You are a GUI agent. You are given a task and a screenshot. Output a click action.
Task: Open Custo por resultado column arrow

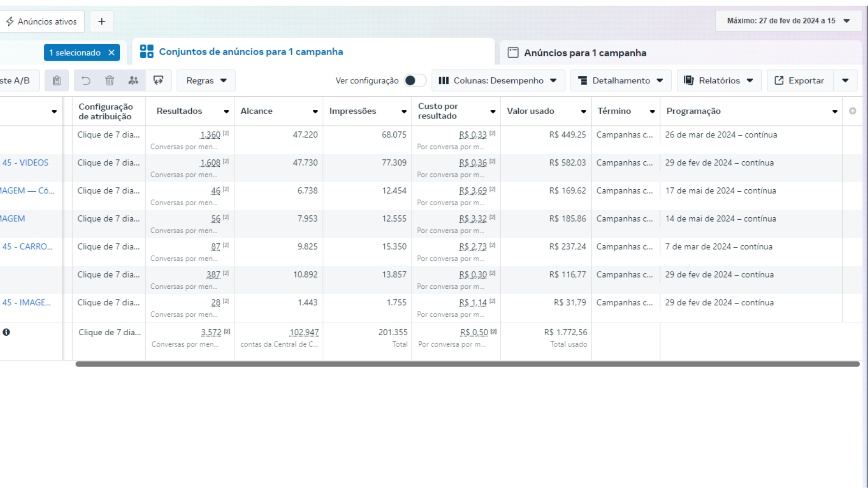[493, 112]
